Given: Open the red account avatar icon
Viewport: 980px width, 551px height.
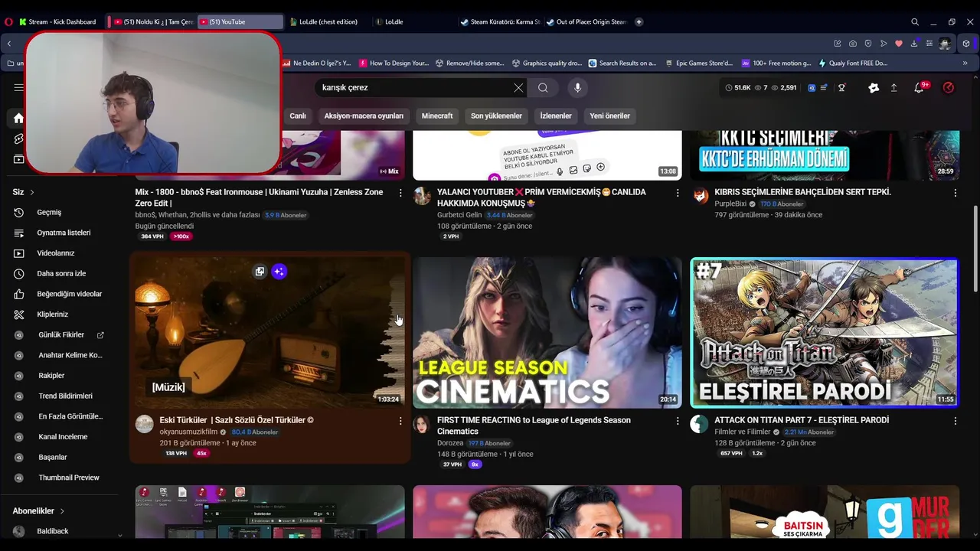Looking at the screenshot, I should tap(949, 87).
